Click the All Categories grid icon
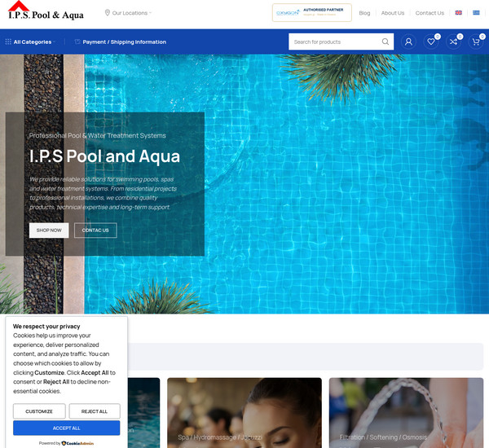 click(8, 42)
